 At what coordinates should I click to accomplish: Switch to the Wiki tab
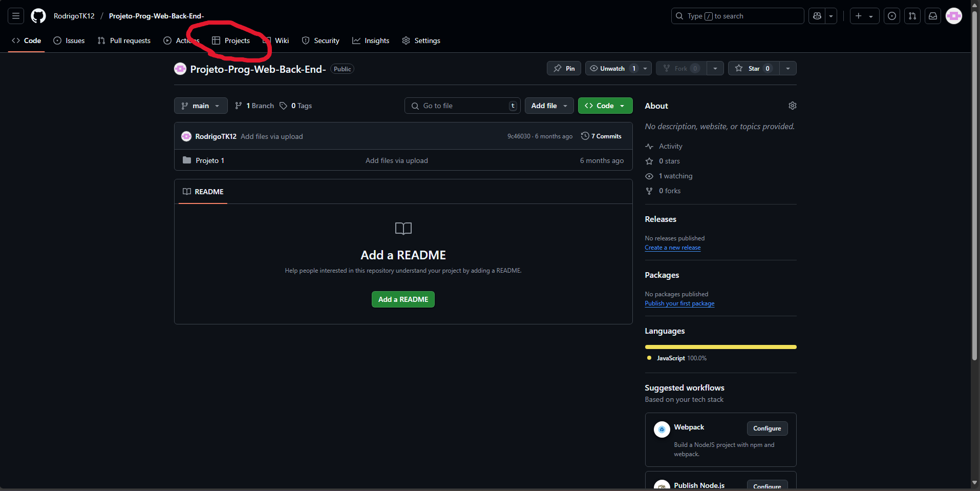(x=276, y=40)
